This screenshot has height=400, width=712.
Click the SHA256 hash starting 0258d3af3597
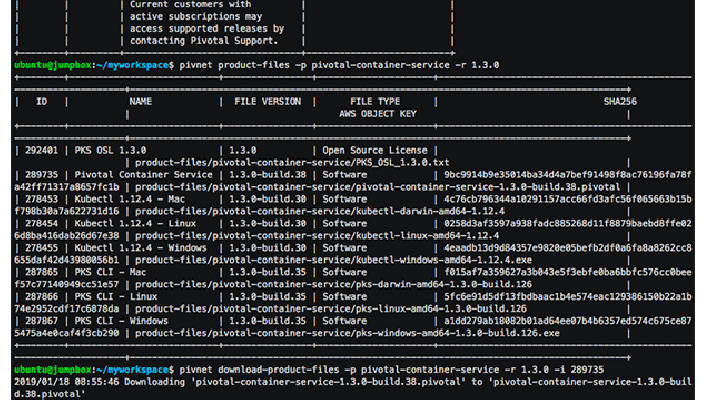[x=568, y=223]
